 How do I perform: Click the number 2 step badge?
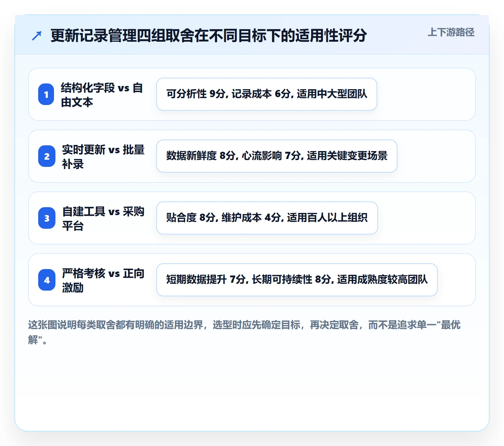click(47, 156)
